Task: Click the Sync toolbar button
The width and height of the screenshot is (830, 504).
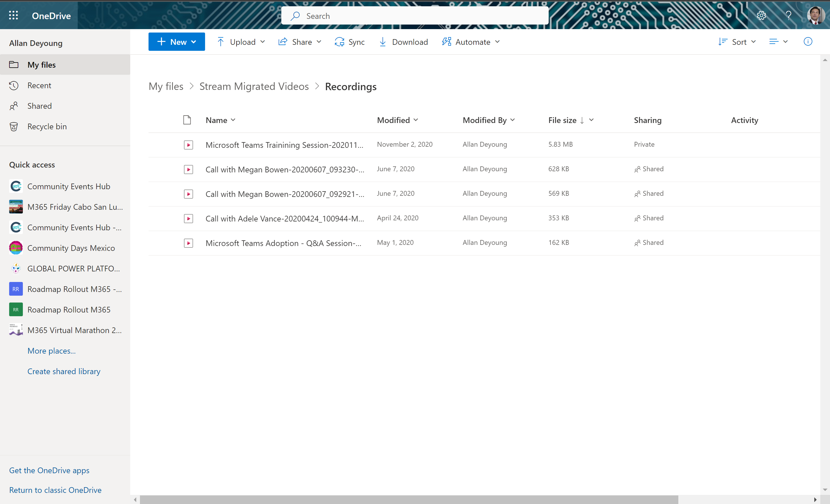Action: tap(350, 42)
